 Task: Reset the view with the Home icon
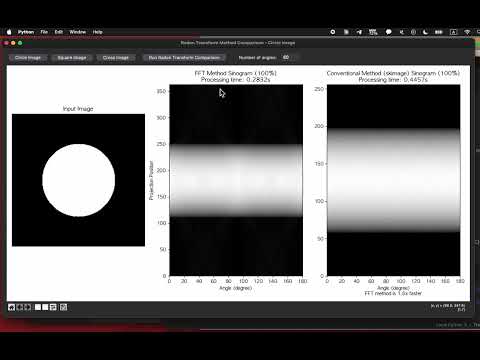[11, 307]
